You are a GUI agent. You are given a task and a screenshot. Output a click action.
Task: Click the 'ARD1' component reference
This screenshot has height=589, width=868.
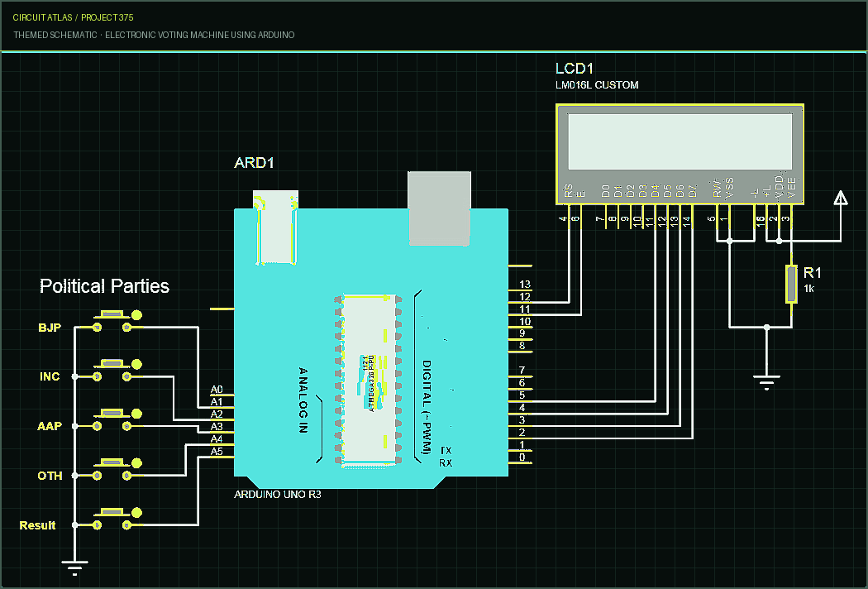coord(254,163)
